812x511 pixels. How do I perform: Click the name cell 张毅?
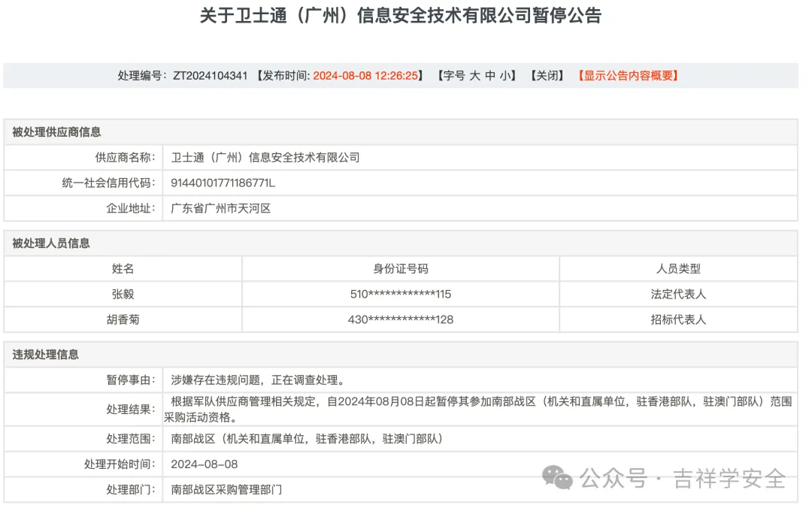(123, 294)
